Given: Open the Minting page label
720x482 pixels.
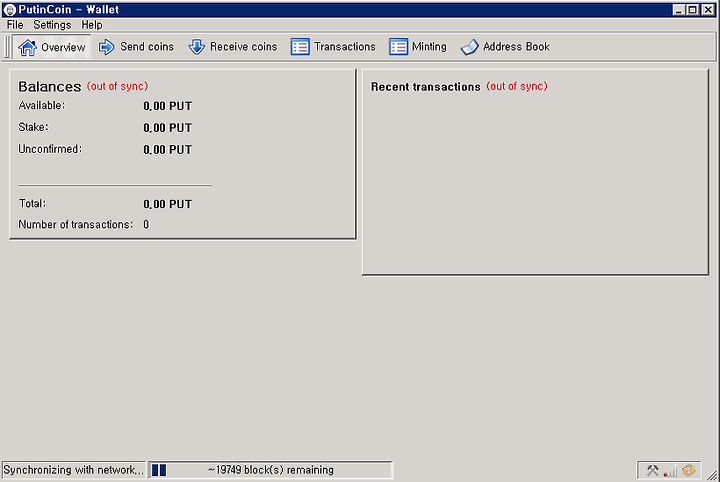Looking at the screenshot, I should click(x=429, y=47).
